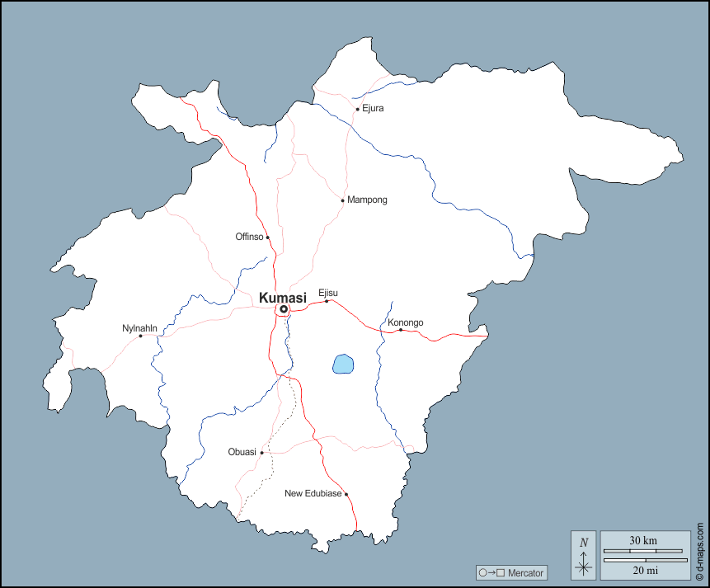Image resolution: width=710 pixels, height=588 pixels.
Task: Click the Konongo town dot
Action: tap(401, 330)
